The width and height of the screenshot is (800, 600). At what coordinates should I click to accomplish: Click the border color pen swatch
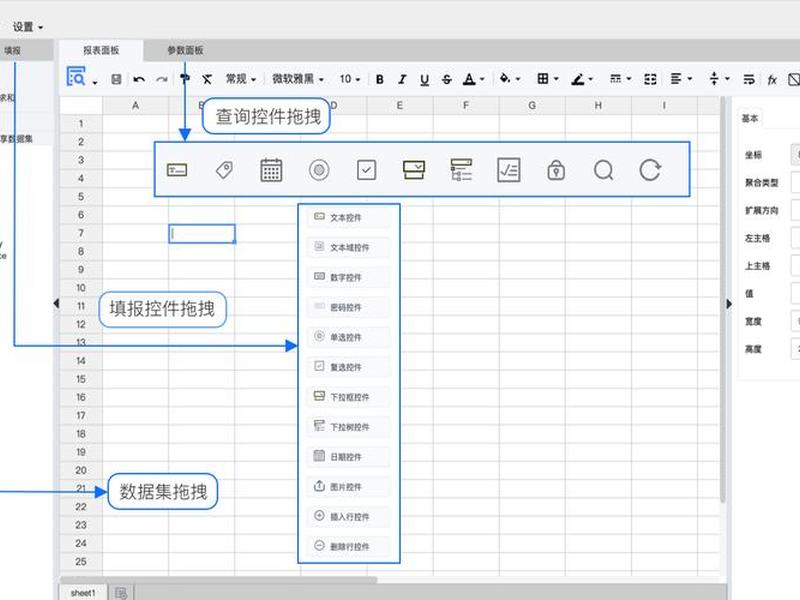pos(578,79)
